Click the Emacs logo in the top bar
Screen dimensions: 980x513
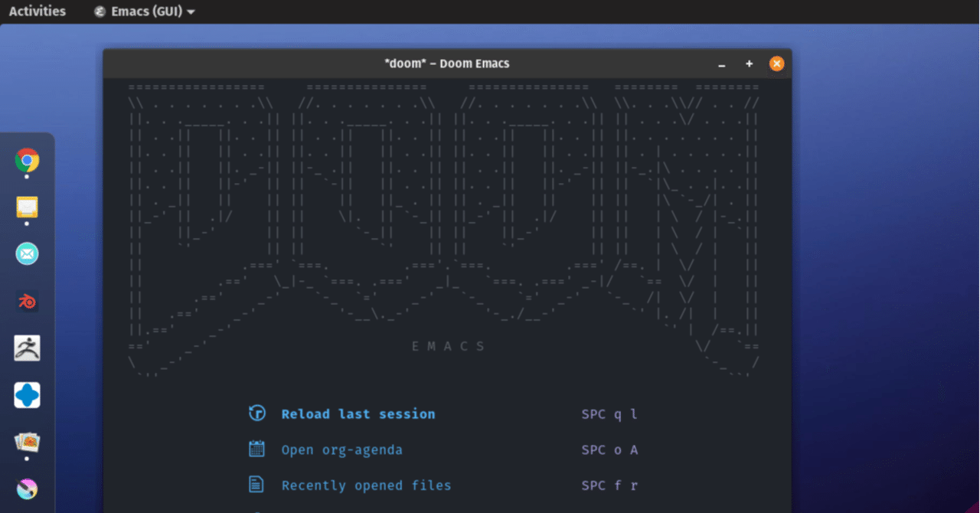tap(99, 11)
